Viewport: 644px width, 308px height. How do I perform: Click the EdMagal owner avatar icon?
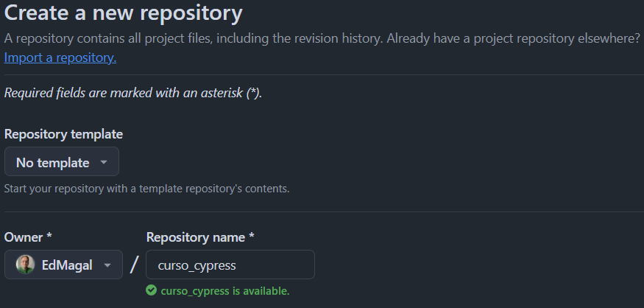pos(25,265)
